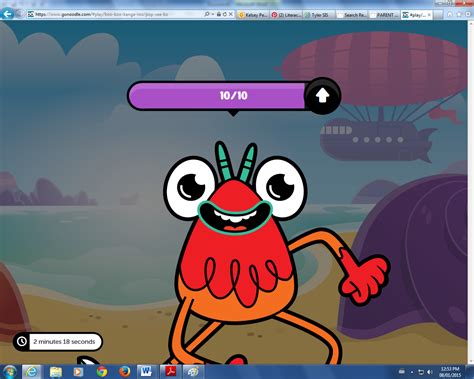Click the refresh icon in address bar

tap(225, 14)
